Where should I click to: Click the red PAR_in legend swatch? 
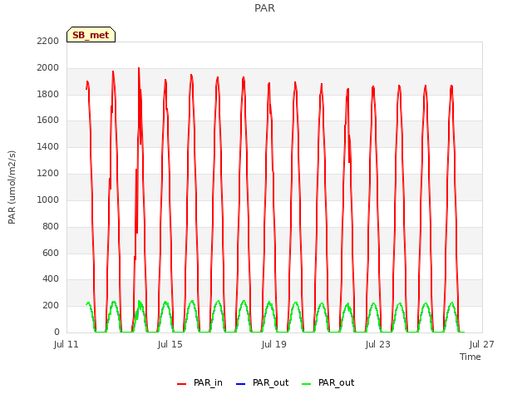[181, 384]
